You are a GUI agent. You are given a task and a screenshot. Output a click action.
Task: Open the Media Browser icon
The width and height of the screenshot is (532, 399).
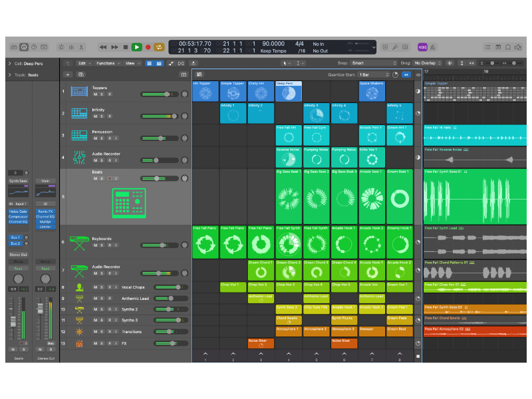[518, 47]
